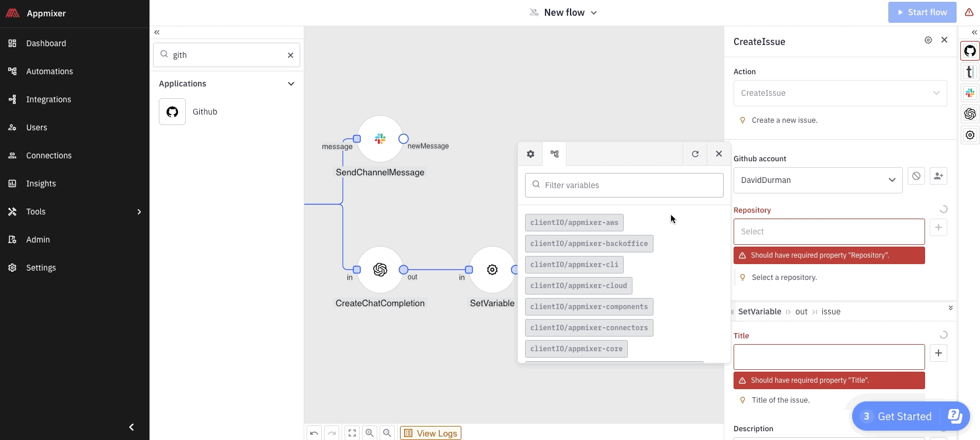Choose the clientIO/appmixer-core repository
The width and height of the screenshot is (980, 440).
[x=576, y=349]
